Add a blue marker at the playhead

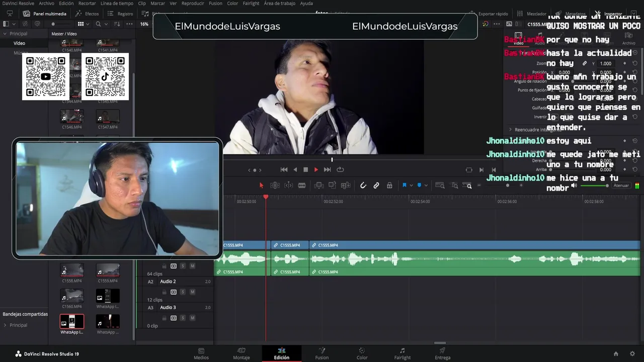419,186
